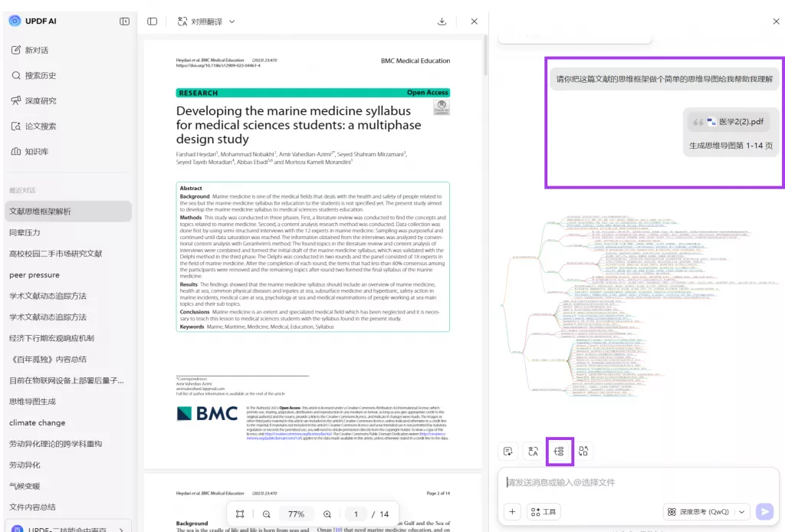Open 搜索历史 in the sidebar

[40, 75]
